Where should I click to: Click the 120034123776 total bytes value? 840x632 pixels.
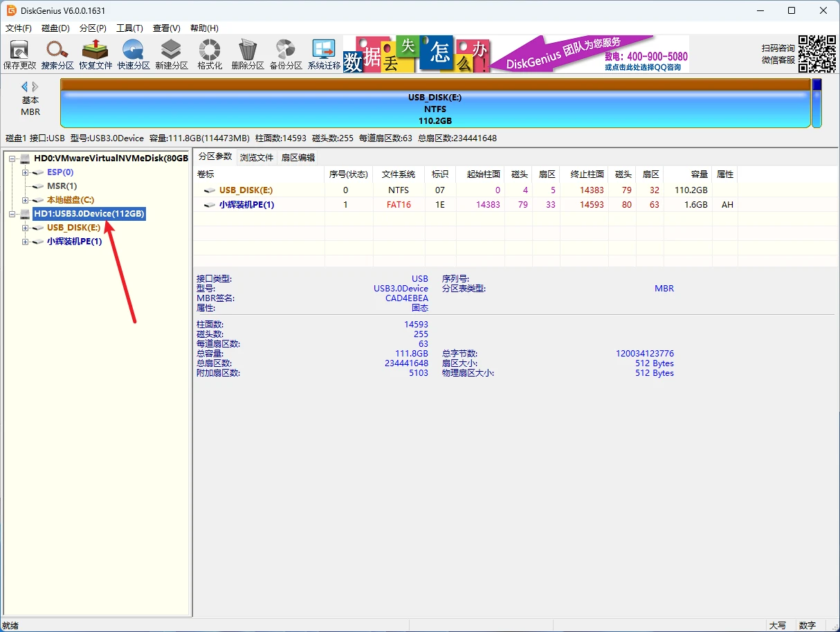pyautogui.click(x=645, y=354)
